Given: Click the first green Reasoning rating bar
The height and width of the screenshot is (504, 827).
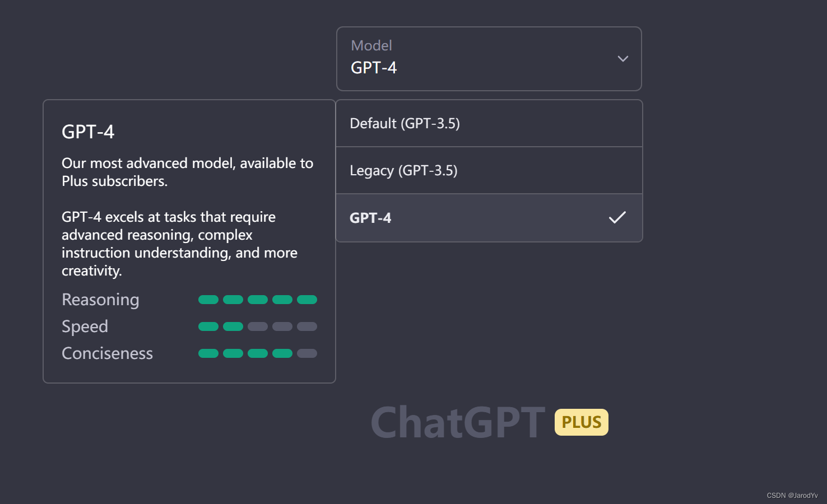Looking at the screenshot, I should coord(208,300).
